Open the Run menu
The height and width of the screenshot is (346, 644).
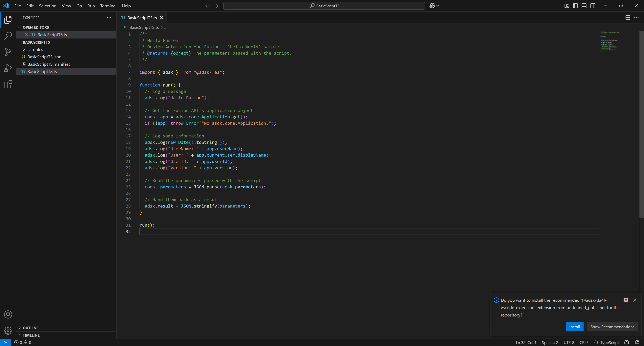91,6
